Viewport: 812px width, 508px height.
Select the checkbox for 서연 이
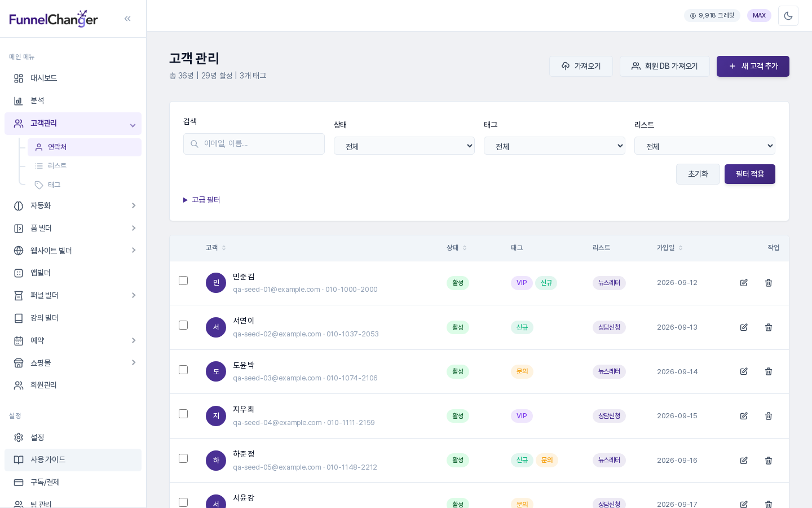point(183,325)
